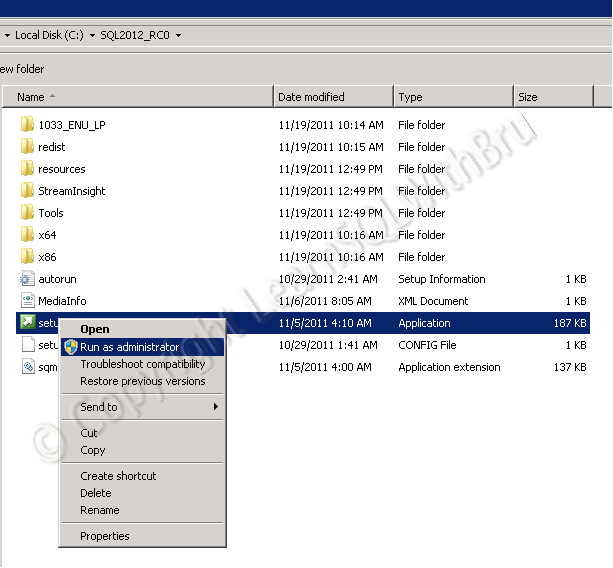Select the redist folder icon
The width and height of the screenshot is (613, 568).
(x=27, y=147)
